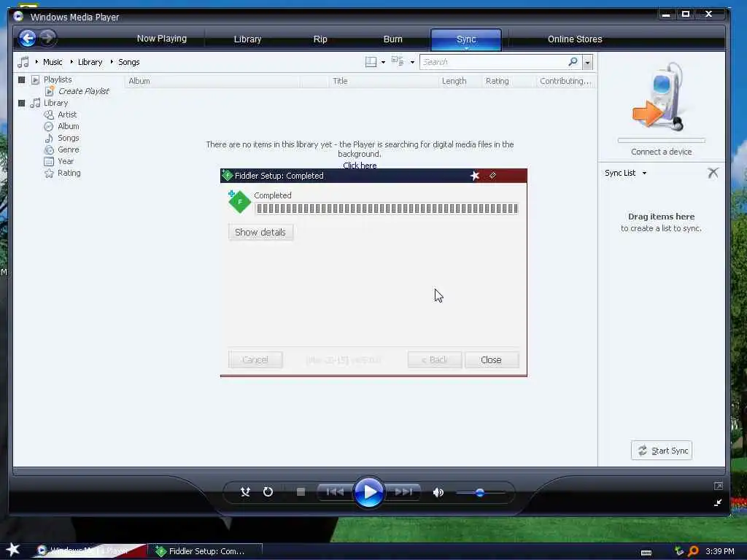This screenshot has width=747, height=560.
Task: Expand the Library breadcrumb arrow
Action: click(71, 62)
